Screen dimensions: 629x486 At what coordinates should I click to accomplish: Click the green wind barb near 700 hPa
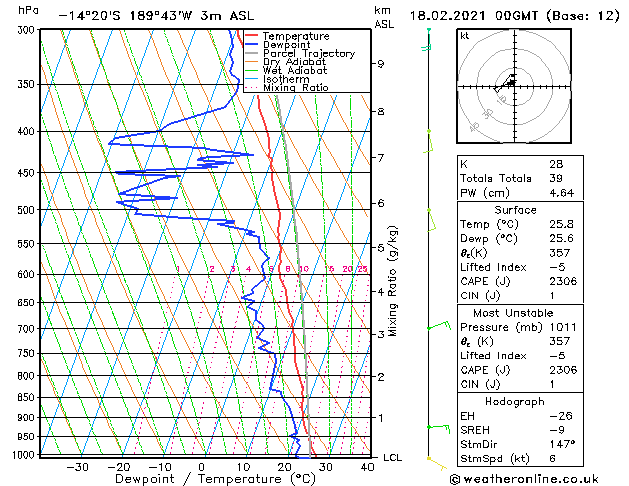point(439,325)
